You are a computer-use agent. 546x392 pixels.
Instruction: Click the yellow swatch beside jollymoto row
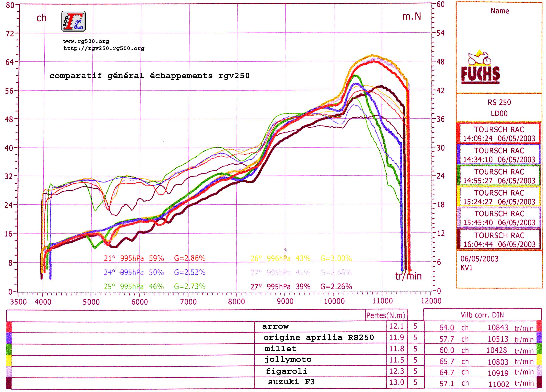9,360
